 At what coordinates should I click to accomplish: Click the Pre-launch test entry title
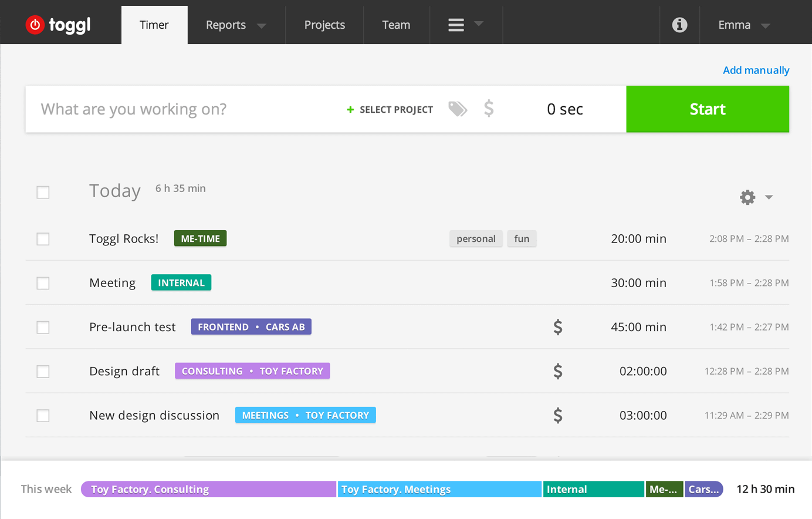coord(133,327)
